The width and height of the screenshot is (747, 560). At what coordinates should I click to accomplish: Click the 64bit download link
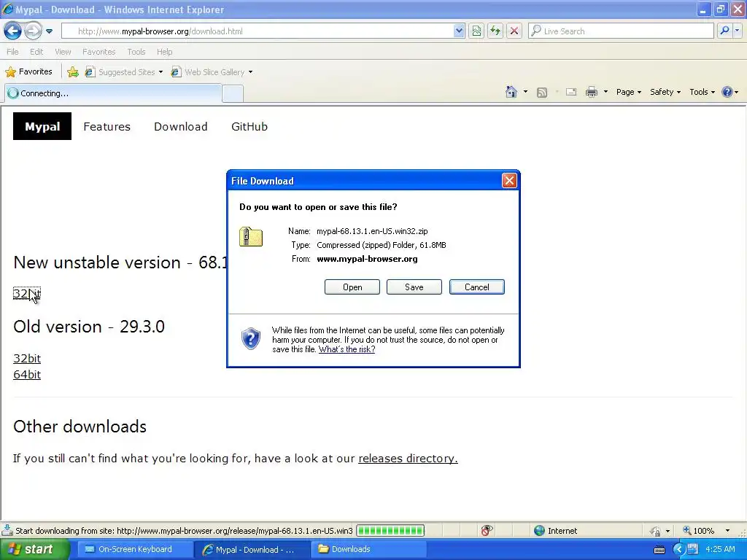click(x=27, y=374)
